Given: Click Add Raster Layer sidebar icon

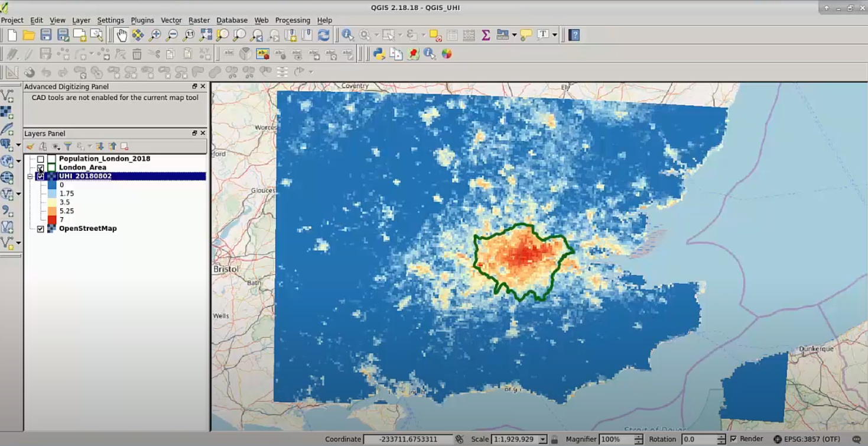Looking at the screenshot, I should tap(6, 112).
